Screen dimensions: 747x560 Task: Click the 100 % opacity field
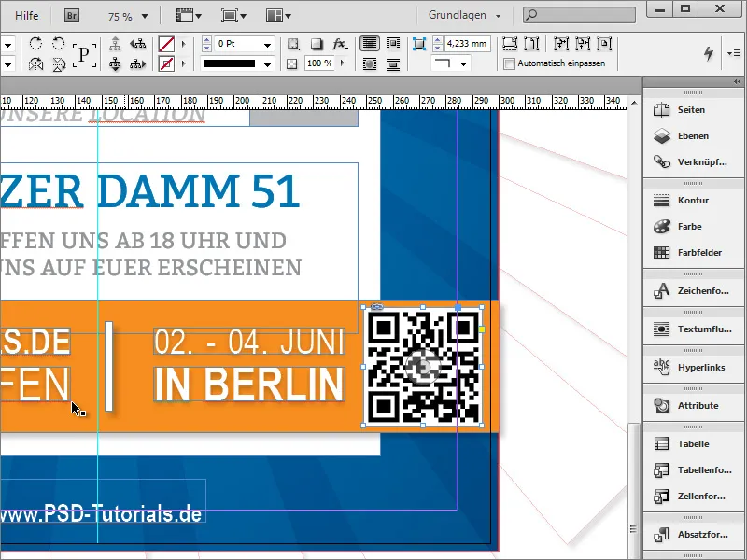click(319, 63)
